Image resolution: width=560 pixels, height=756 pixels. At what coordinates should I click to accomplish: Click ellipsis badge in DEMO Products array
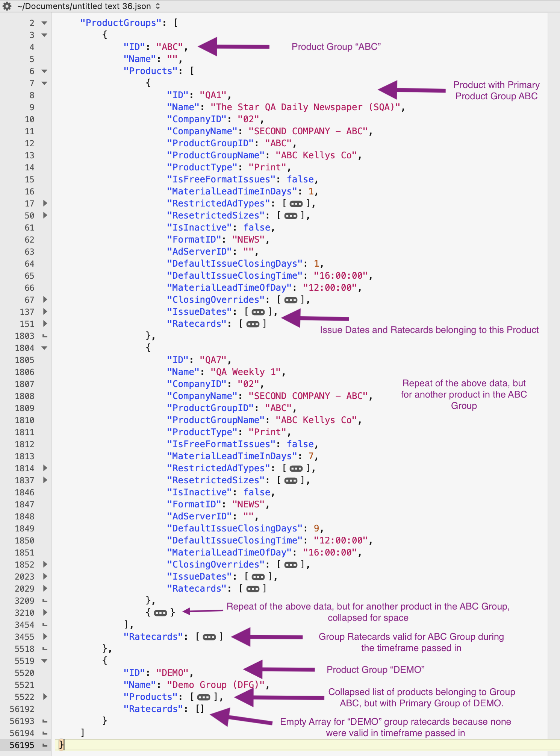click(x=204, y=697)
